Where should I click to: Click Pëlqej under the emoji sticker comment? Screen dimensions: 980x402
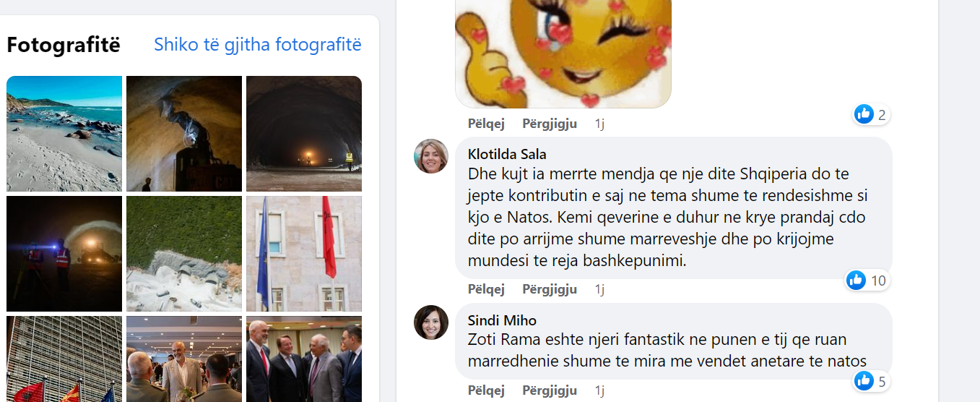pos(486,124)
